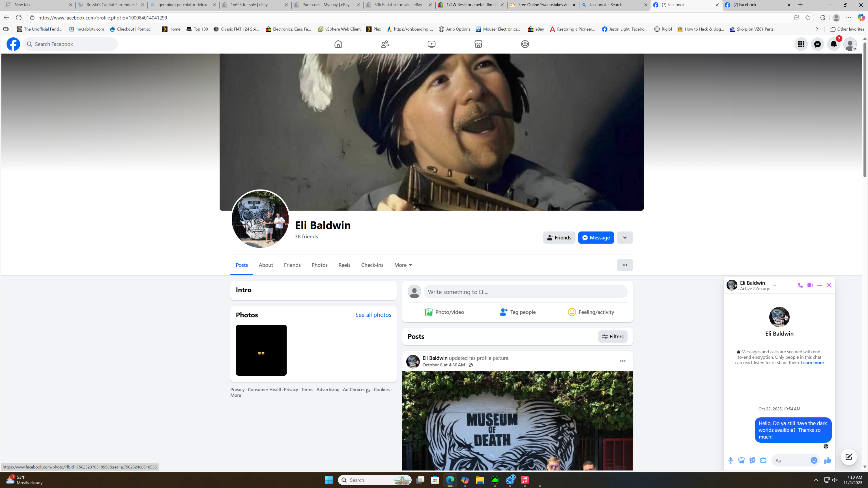Switch to the Check-ins tab
Viewport: 868px width, 488px height.
[372, 265]
